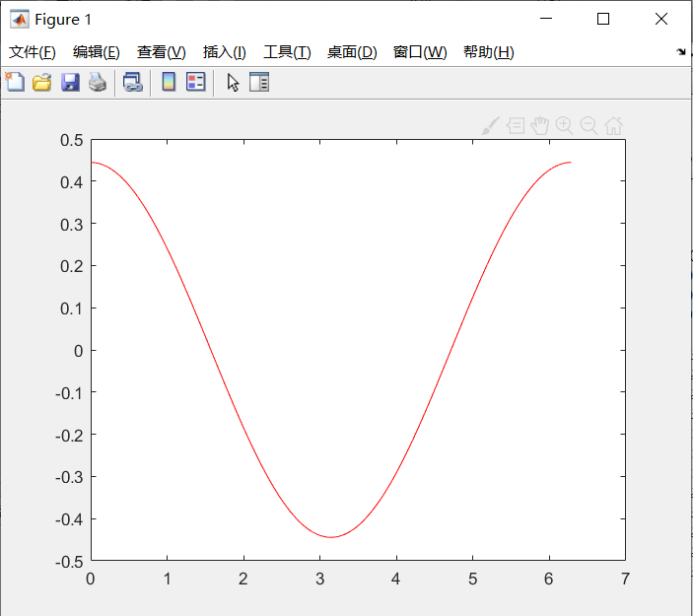Click the x-axis label 7
693x616 pixels.
[x=625, y=579]
